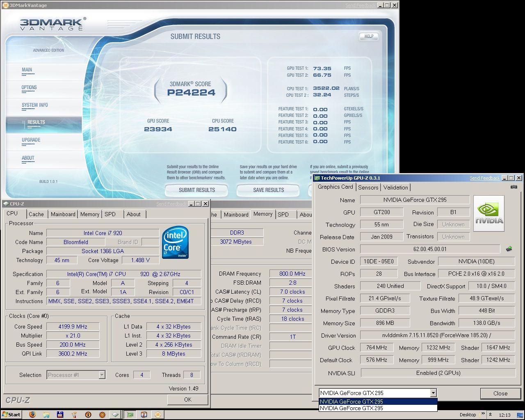Click the Driver Version field in GPU-Z
Image resolution: width=525 pixels, height=420 pixels.
(x=437, y=335)
